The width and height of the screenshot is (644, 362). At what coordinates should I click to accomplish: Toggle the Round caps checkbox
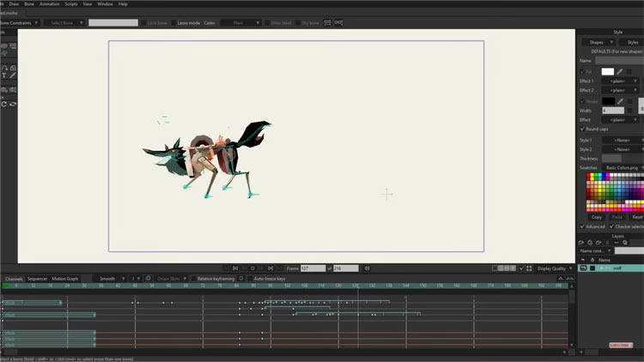pyautogui.click(x=582, y=129)
